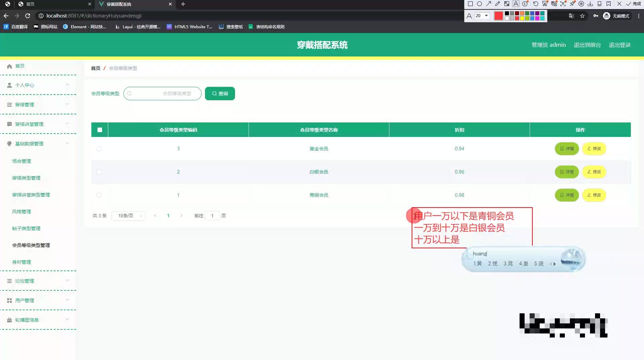Screen dimensions: 644x360
Task: Open the 10条/页 page size dropdown
Action: click(128, 216)
